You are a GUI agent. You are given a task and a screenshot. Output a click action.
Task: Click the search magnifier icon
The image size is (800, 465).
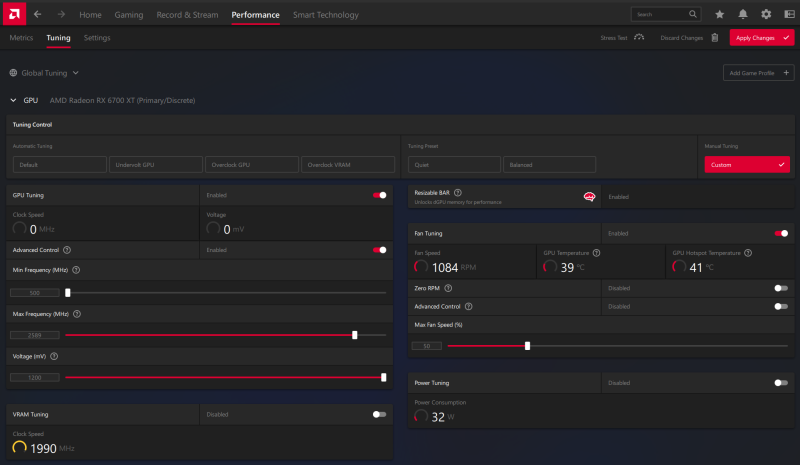point(692,14)
